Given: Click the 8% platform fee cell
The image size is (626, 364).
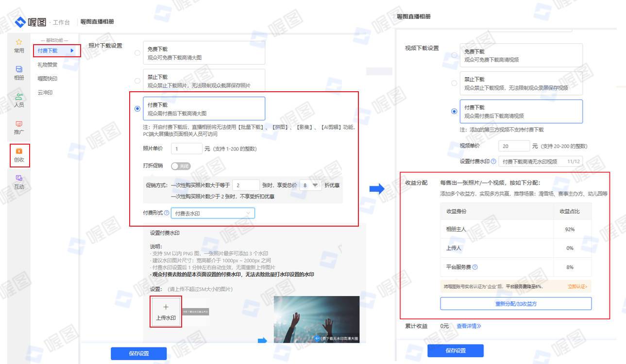Looking at the screenshot, I should point(570,267).
